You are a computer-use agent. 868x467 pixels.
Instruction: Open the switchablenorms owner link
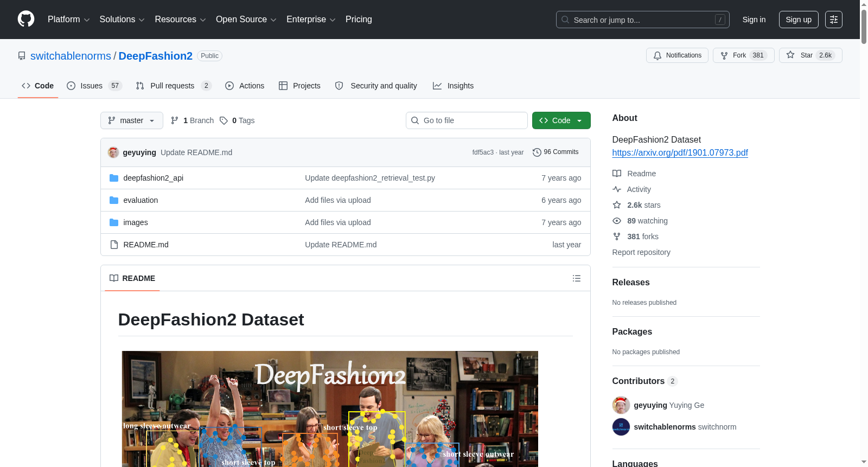pos(71,56)
